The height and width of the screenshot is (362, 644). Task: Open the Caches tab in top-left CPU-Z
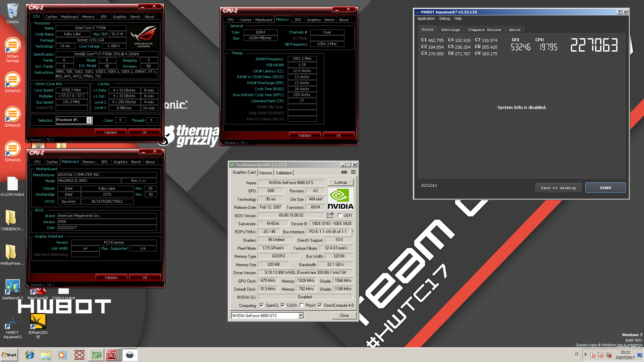(x=51, y=17)
